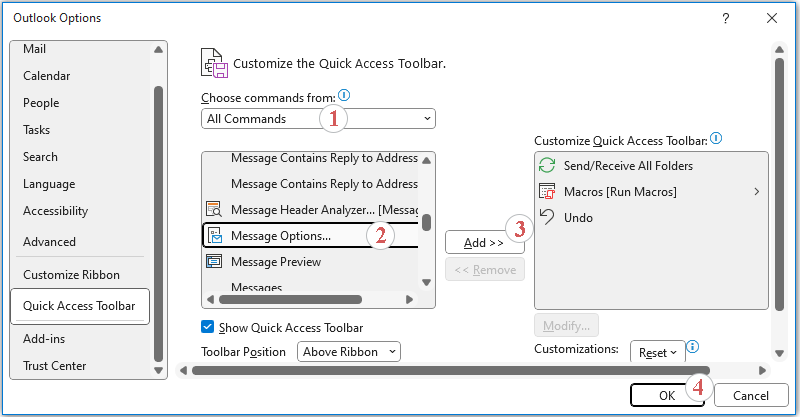Click commands list scroll down arrow

point(427,282)
